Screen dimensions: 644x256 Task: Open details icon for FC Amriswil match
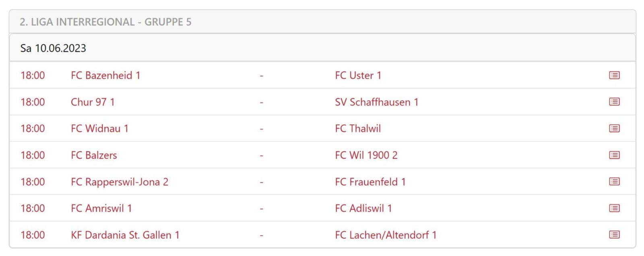614,208
